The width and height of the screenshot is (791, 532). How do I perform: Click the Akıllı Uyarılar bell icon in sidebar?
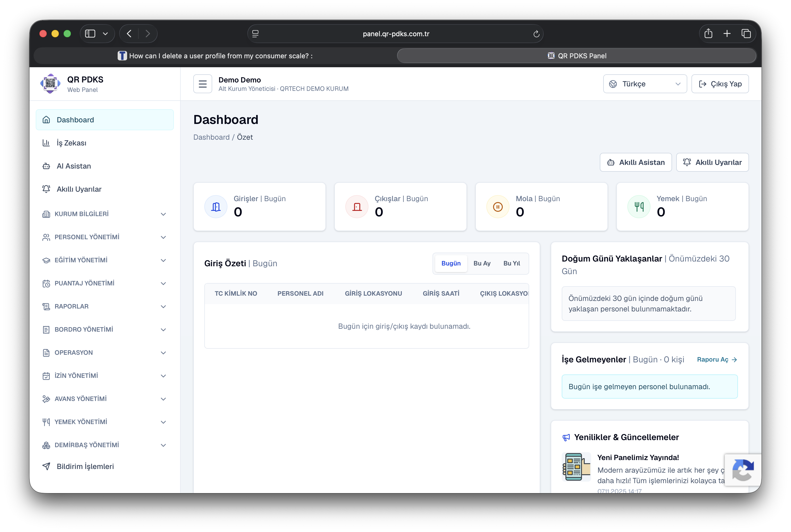[x=46, y=189]
